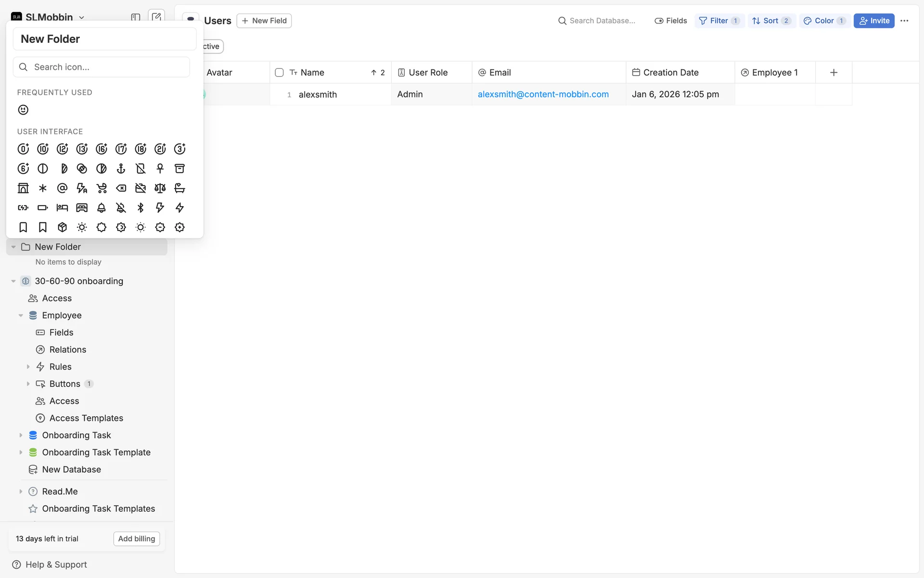Check the select-all checkbox in Name column
This screenshot has height=578, width=924.
coord(279,73)
